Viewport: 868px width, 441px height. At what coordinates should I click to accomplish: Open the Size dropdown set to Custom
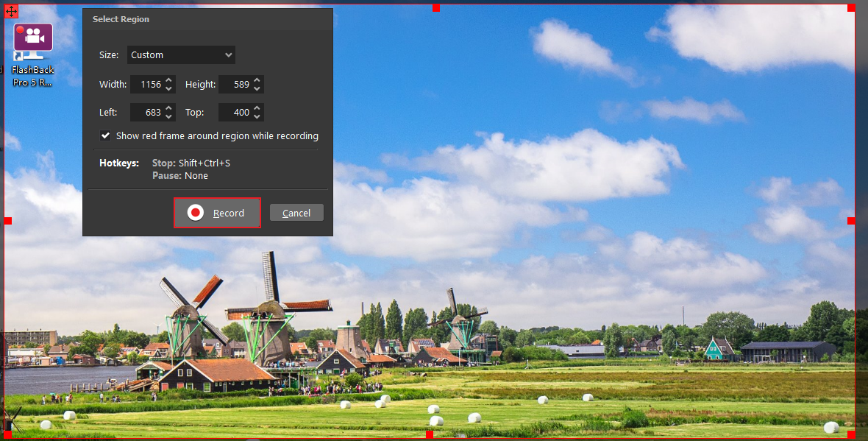pyautogui.click(x=181, y=54)
